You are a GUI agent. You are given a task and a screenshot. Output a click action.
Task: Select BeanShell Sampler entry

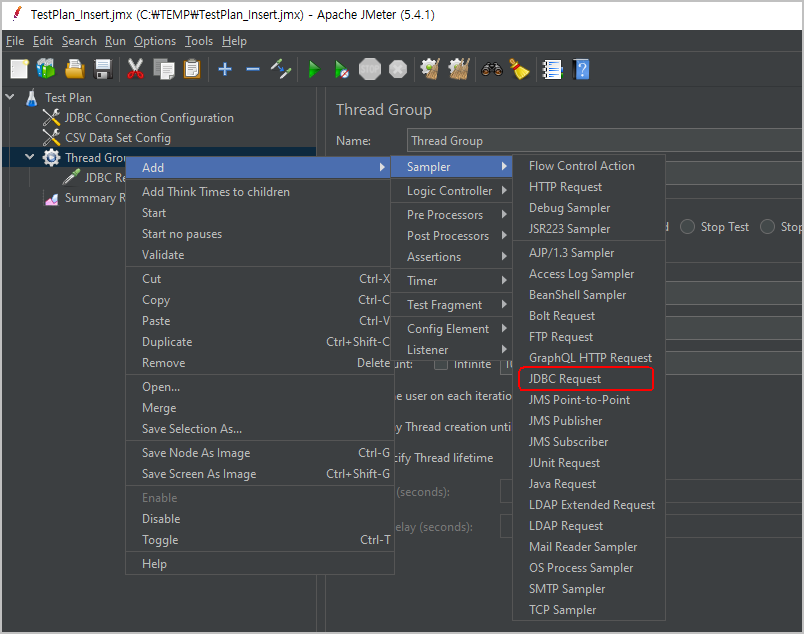589,295
